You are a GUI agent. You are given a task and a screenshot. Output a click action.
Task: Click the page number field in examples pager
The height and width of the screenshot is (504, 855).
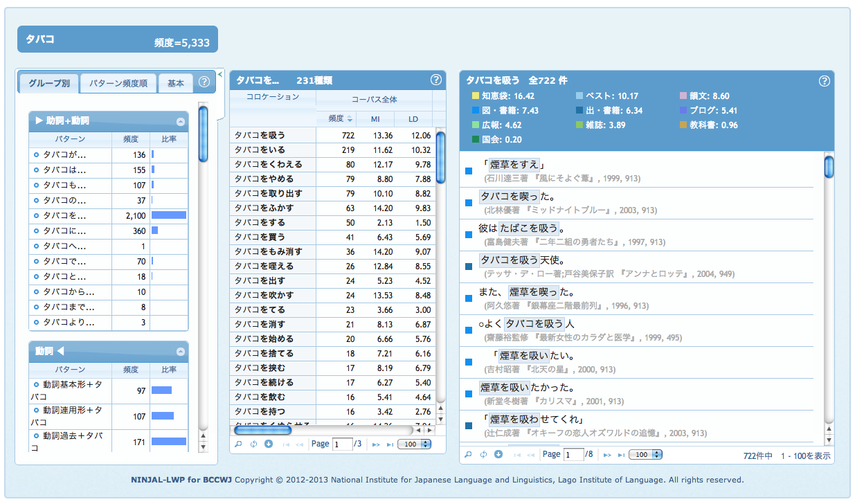click(x=574, y=454)
